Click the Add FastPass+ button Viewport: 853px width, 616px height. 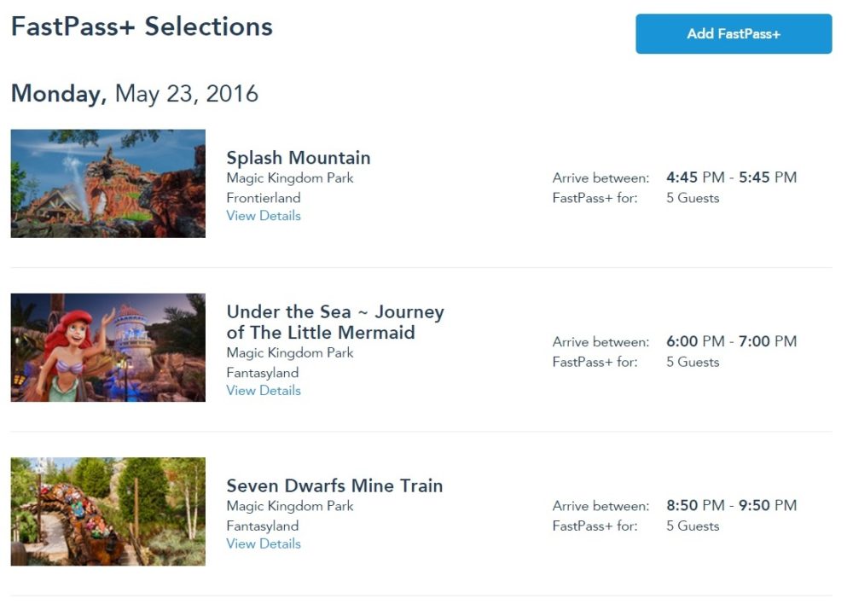tap(733, 33)
